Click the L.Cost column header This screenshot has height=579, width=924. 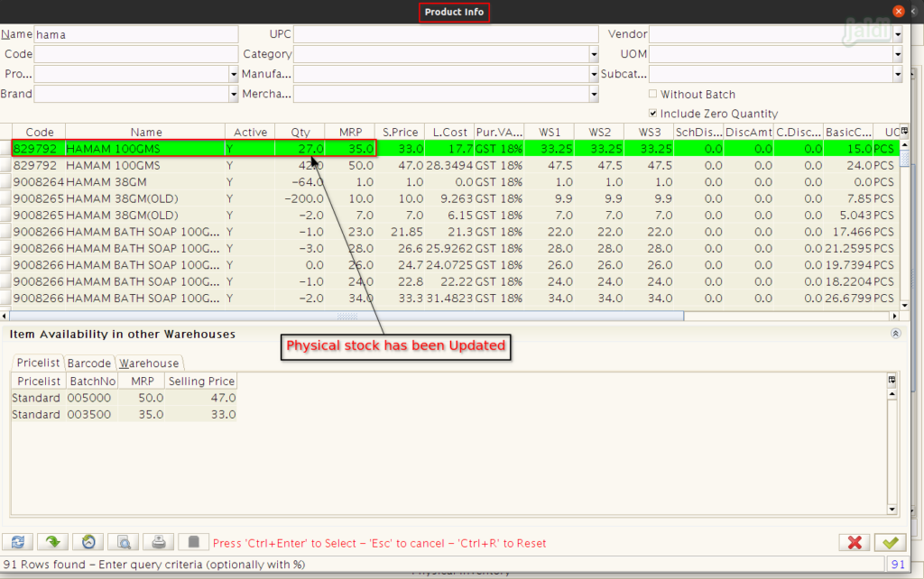449,132
